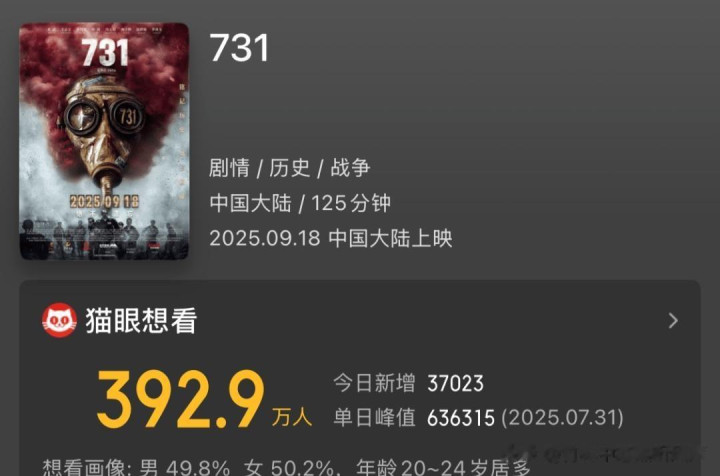Tap the 猫眼想看 section heading
This screenshot has height=476, width=720.
[141, 320]
